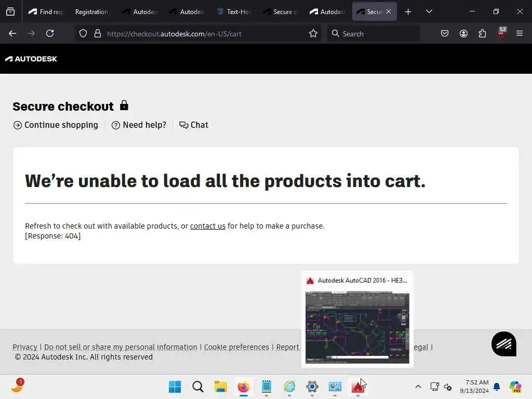Show hidden system tray icons

tap(418, 387)
